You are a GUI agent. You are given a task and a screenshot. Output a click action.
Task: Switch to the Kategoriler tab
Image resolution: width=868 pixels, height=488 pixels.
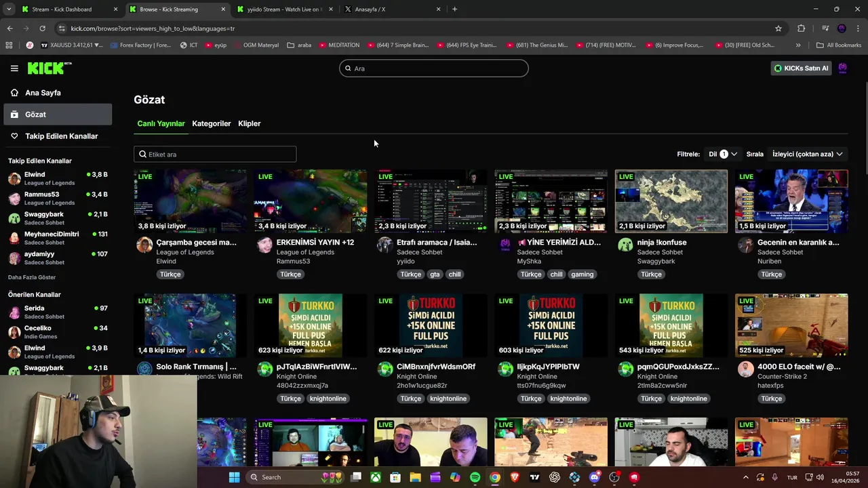212,123
